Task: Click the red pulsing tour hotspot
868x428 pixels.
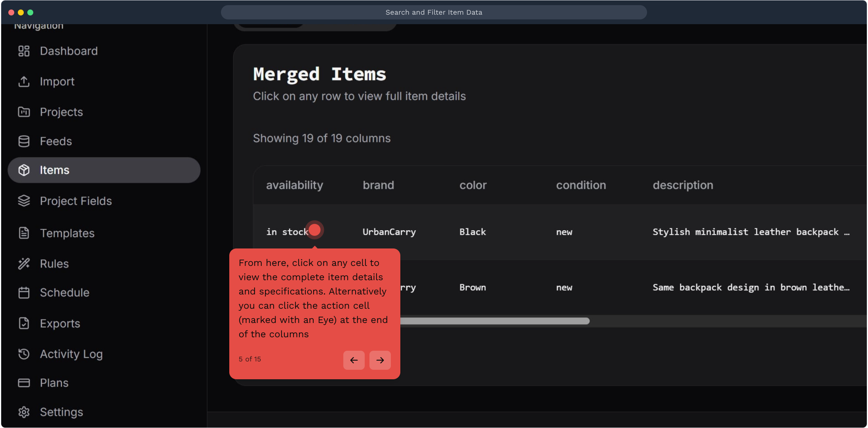Action: click(315, 230)
